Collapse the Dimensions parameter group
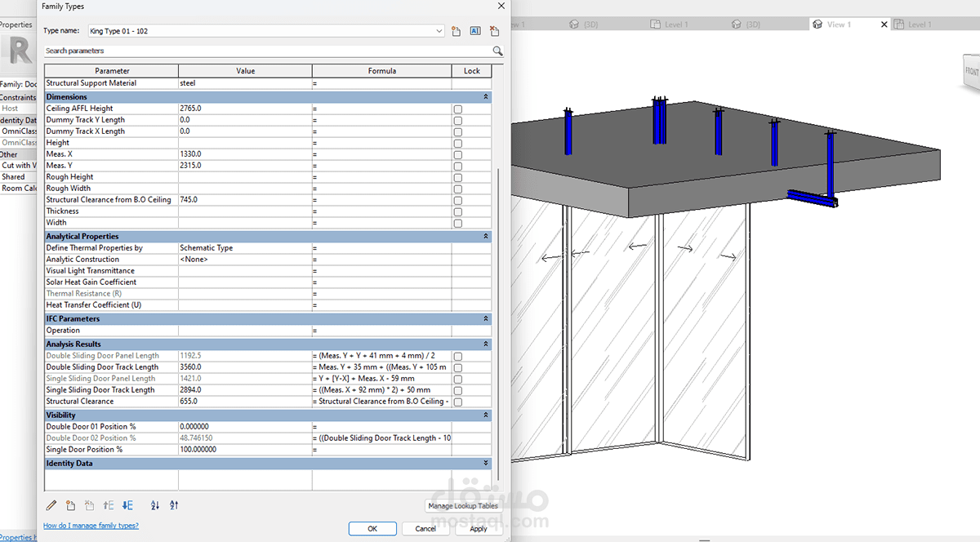The image size is (980, 542). 486,97
